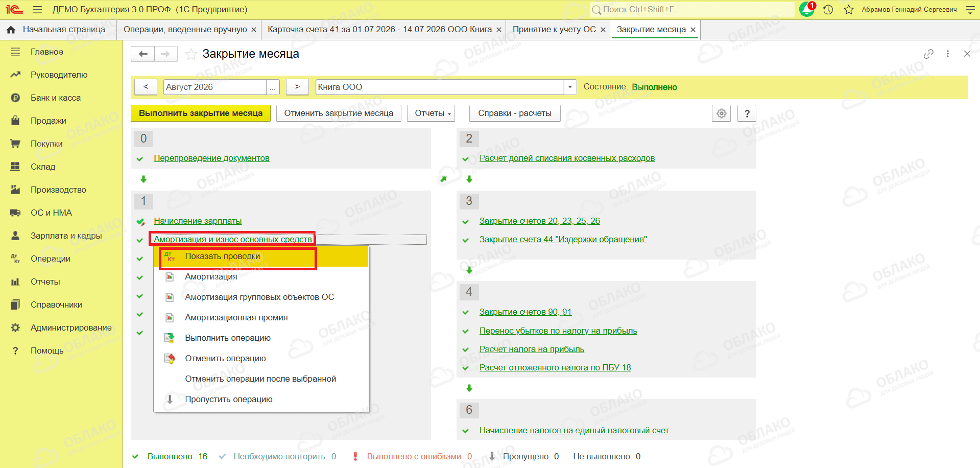Click Выполнить закрытие месяца button
Screen dimensions: 980x468
pos(201,113)
